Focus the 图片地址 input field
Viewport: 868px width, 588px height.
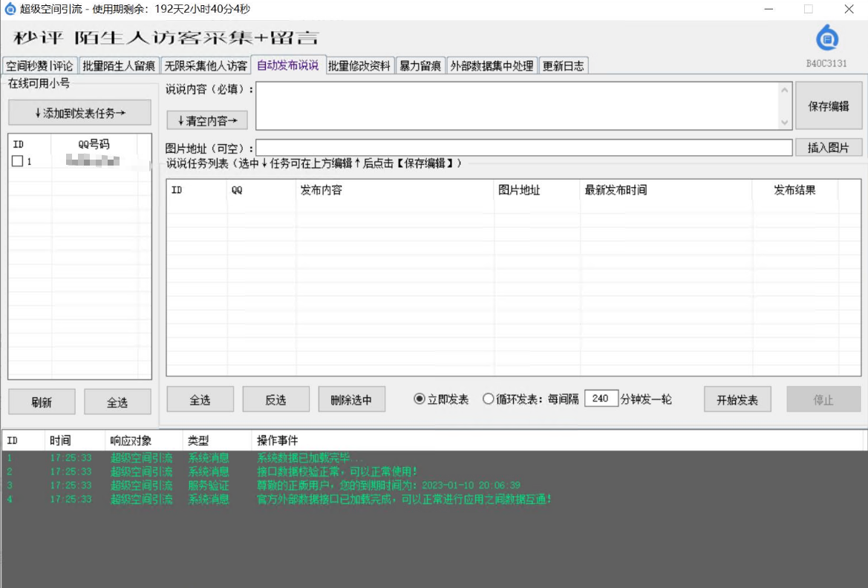(523, 147)
